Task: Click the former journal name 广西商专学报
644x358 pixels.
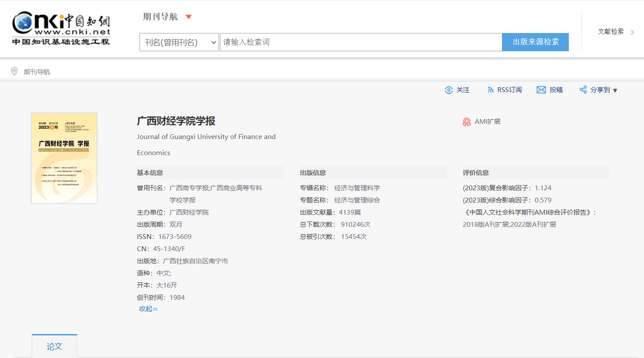Action: (189, 188)
